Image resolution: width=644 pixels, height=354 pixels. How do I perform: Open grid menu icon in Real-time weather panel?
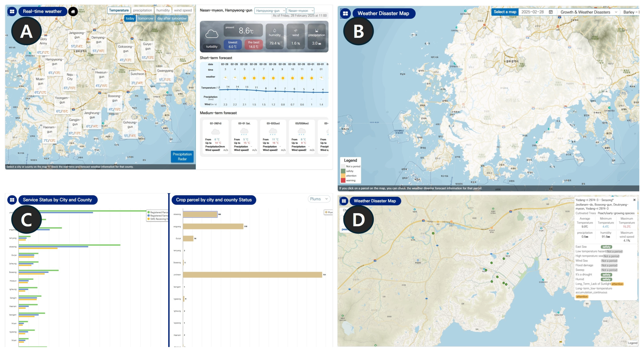12,11
